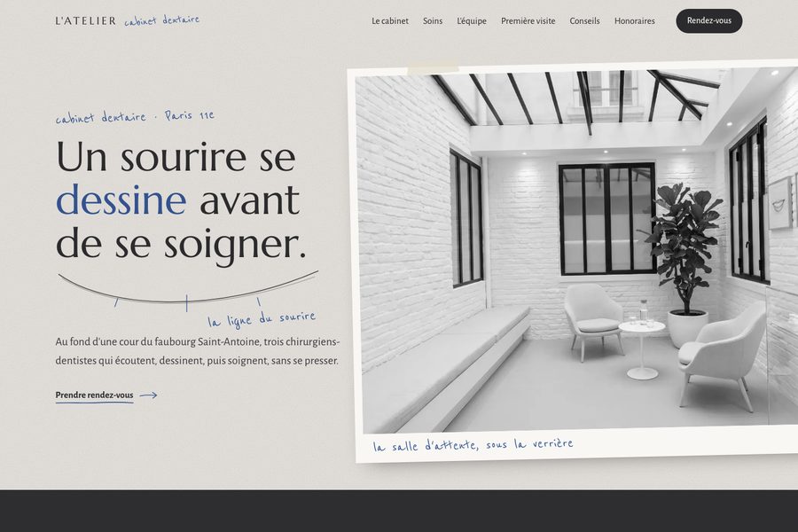Go to the Soins page
Viewport: 798px width, 532px height.
(433, 21)
